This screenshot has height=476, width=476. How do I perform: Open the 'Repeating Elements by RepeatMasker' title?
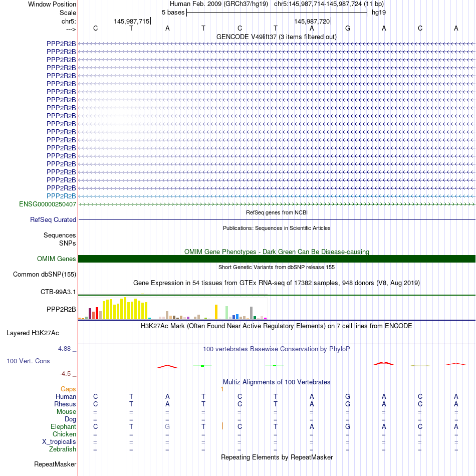(277, 457)
